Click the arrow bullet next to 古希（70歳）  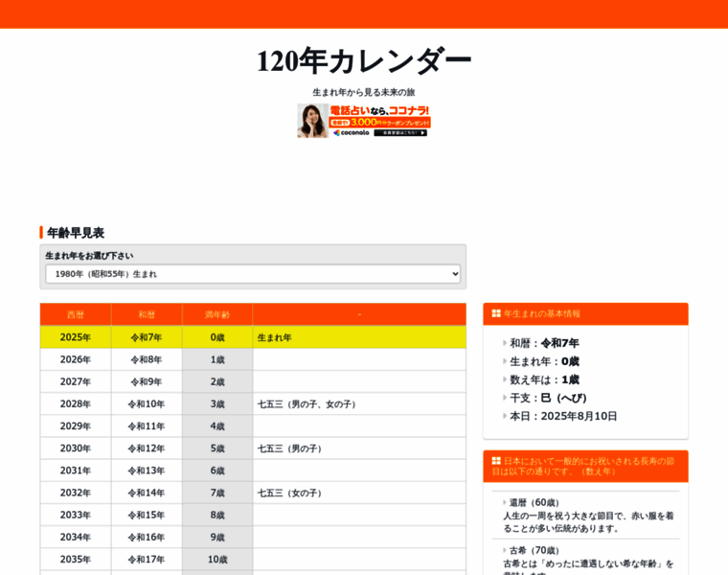click(505, 551)
